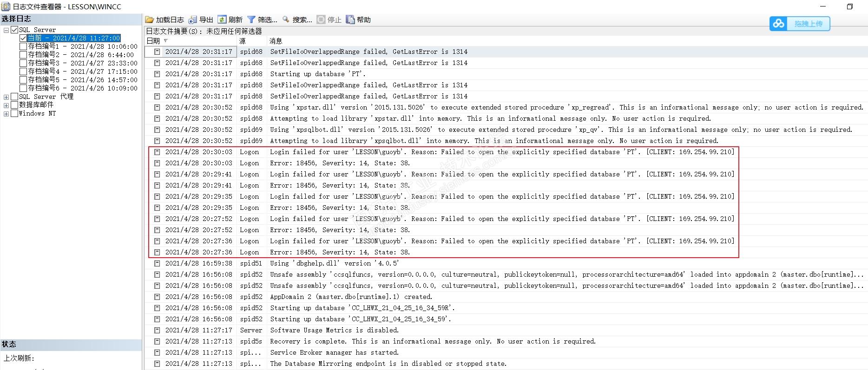Click the spid5s source cell
This screenshot has height=370, width=868.
tap(251, 341)
